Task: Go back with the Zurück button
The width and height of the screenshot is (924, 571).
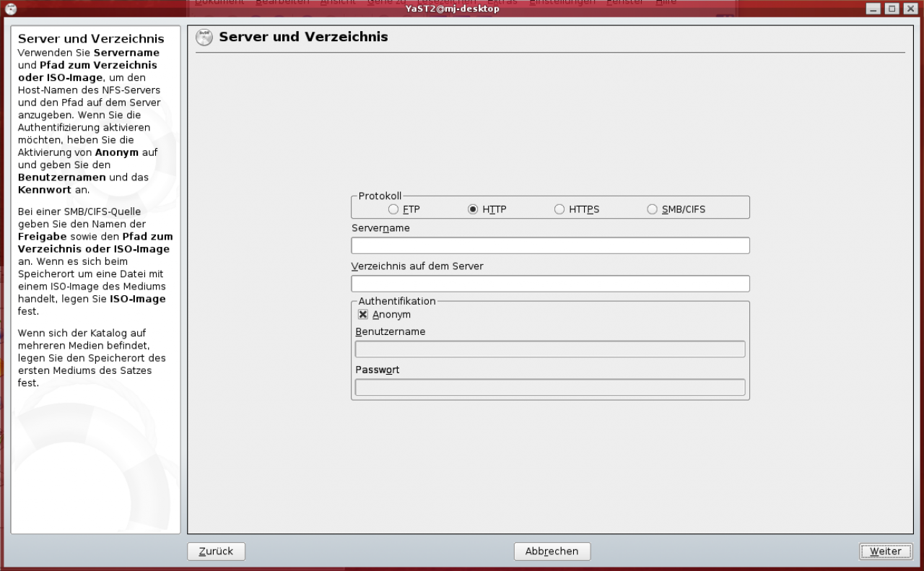Action: coord(216,552)
